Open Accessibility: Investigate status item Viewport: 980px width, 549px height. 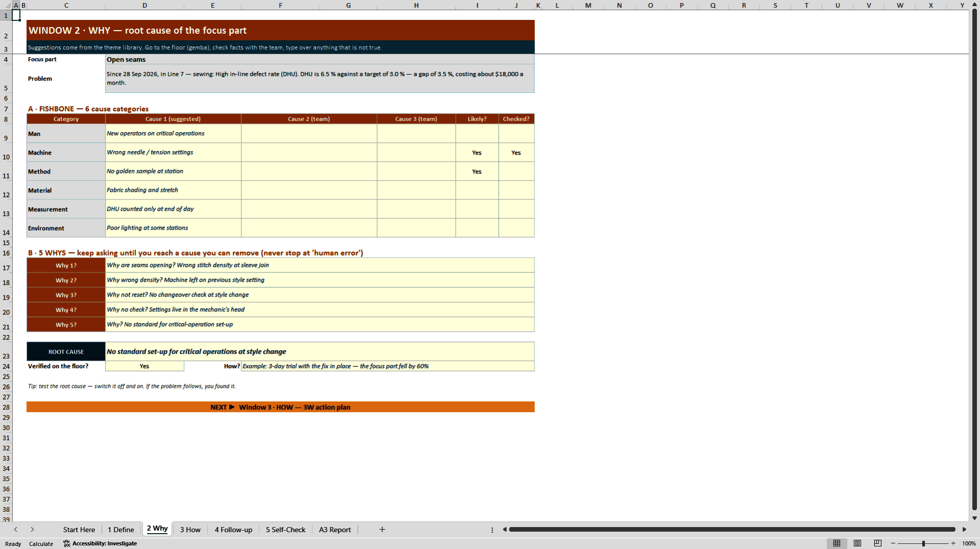[x=100, y=543]
